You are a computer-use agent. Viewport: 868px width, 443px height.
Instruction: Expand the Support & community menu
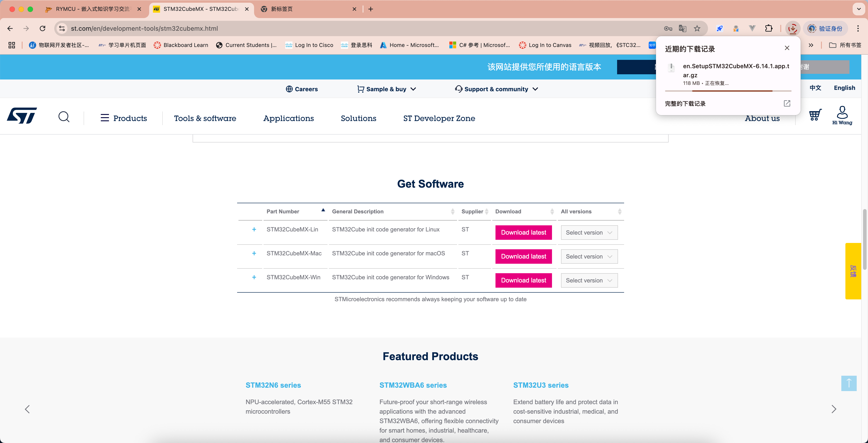point(496,89)
